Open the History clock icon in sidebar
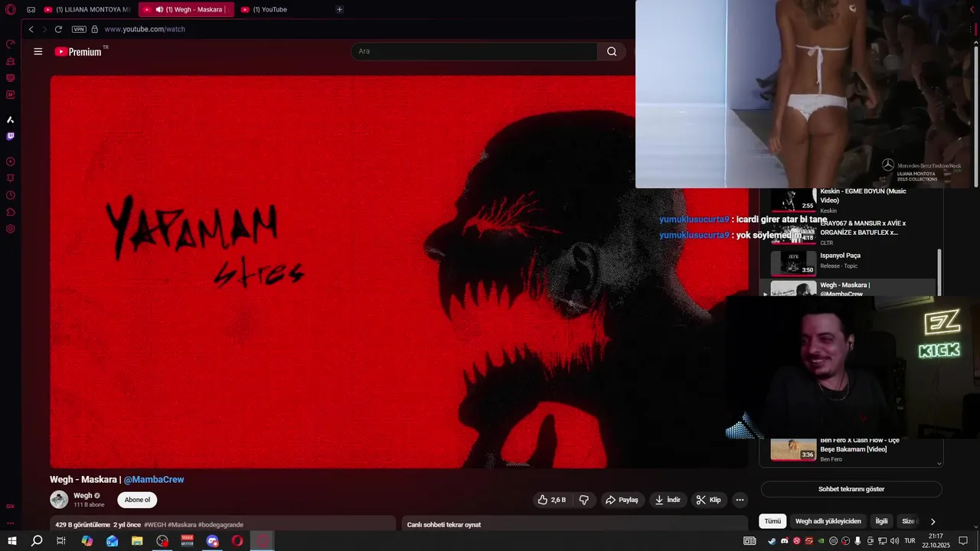Viewport: 980px width, 551px height. [x=11, y=195]
